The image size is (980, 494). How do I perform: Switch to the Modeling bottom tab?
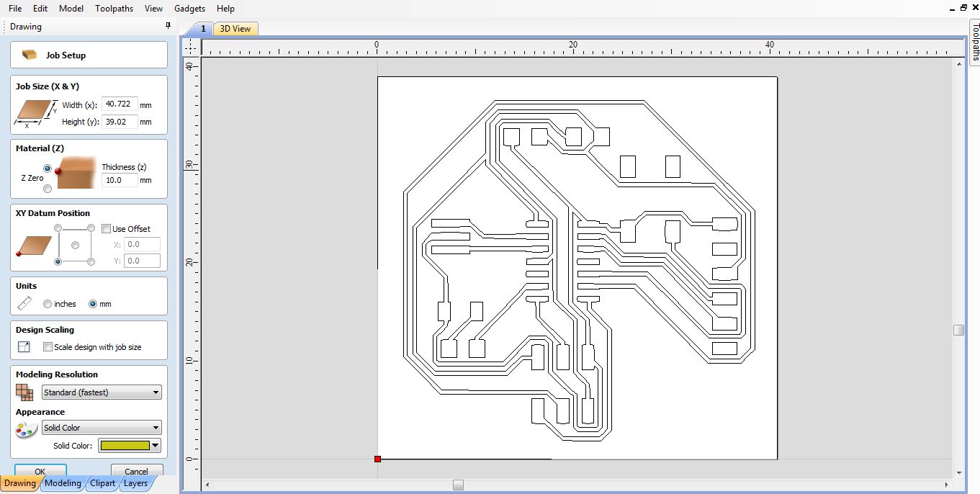click(63, 483)
